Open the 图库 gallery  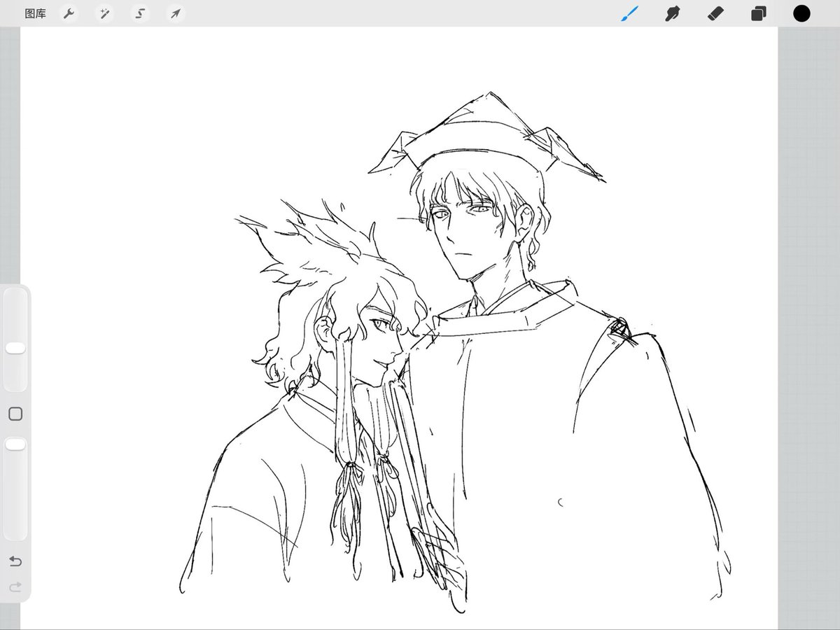coord(35,13)
